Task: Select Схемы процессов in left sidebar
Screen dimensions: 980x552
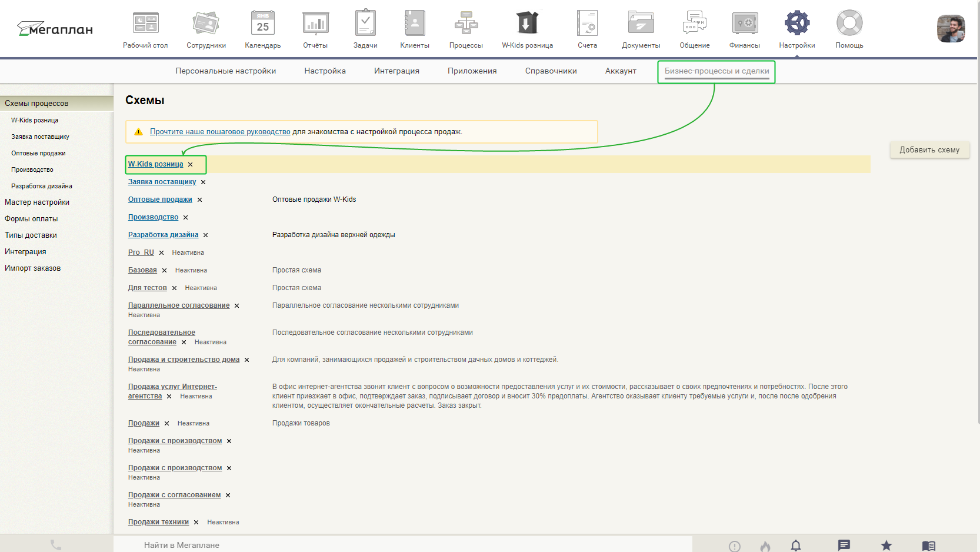Action: 56,104
